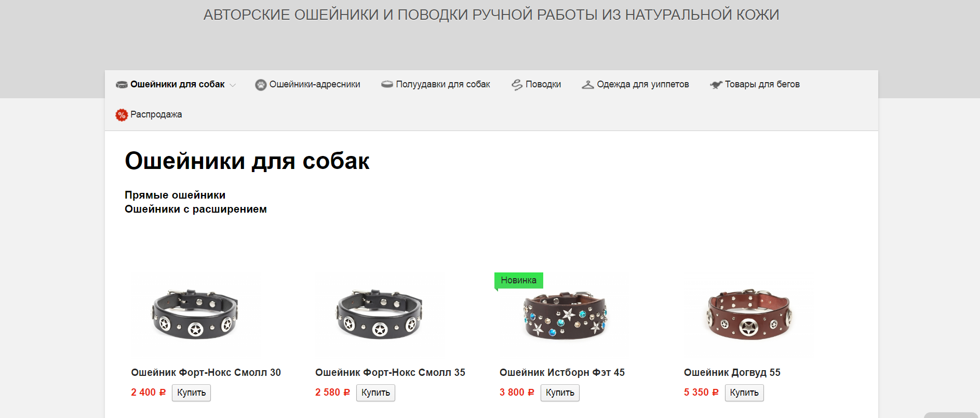The image size is (980, 418).
Task: Click Купить for Ошейник Догвуд 55
Action: coord(744,393)
